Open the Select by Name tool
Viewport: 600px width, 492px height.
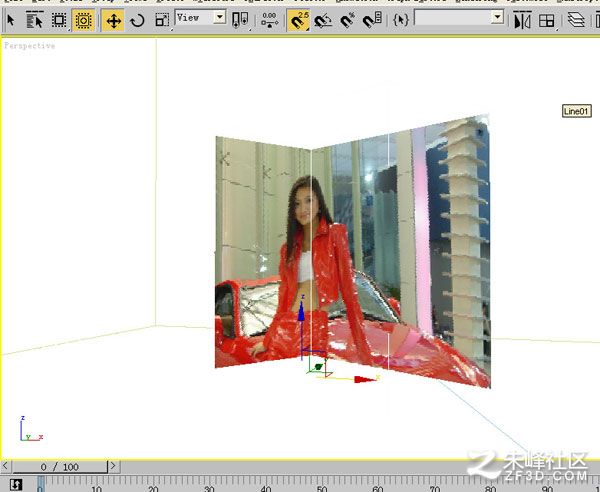(34, 20)
